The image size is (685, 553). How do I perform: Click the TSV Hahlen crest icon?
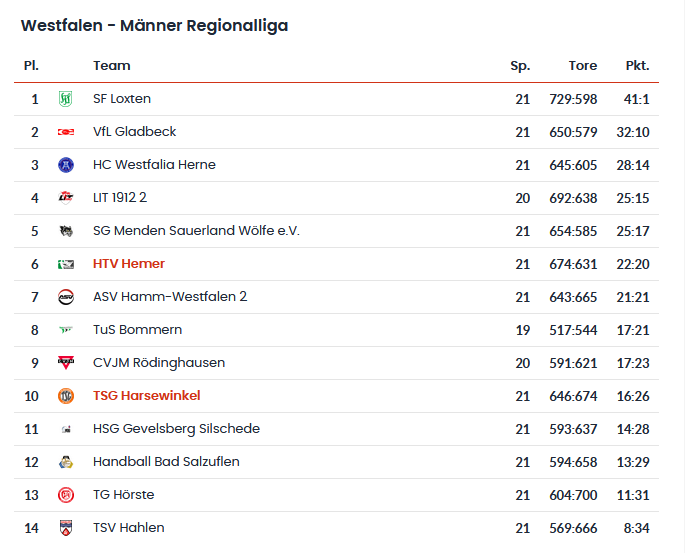[x=66, y=528]
